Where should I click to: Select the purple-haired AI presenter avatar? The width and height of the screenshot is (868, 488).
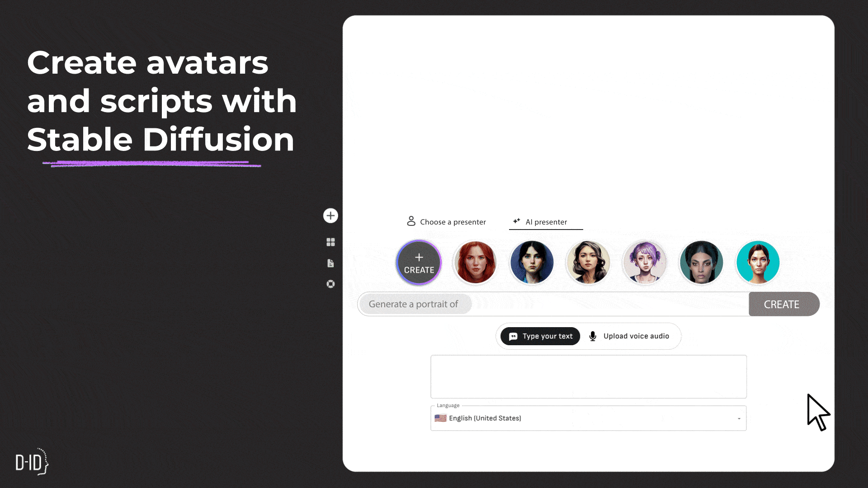point(645,263)
